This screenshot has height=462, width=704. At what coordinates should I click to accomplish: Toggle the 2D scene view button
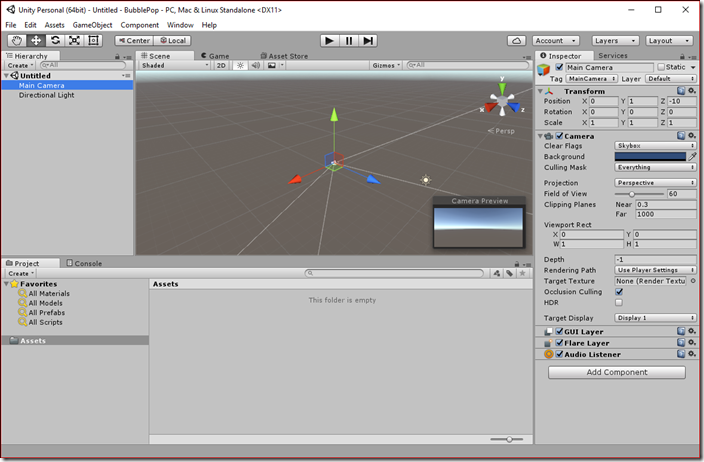point(221,66)
